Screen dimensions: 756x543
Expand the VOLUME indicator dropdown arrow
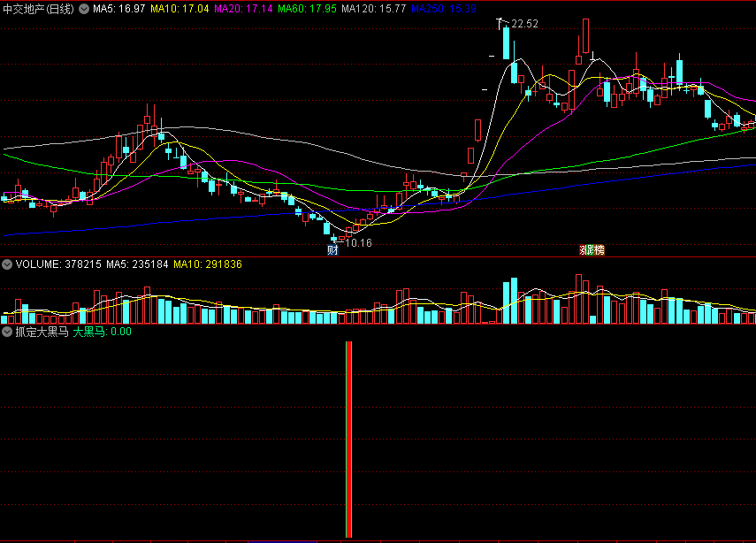7,264
